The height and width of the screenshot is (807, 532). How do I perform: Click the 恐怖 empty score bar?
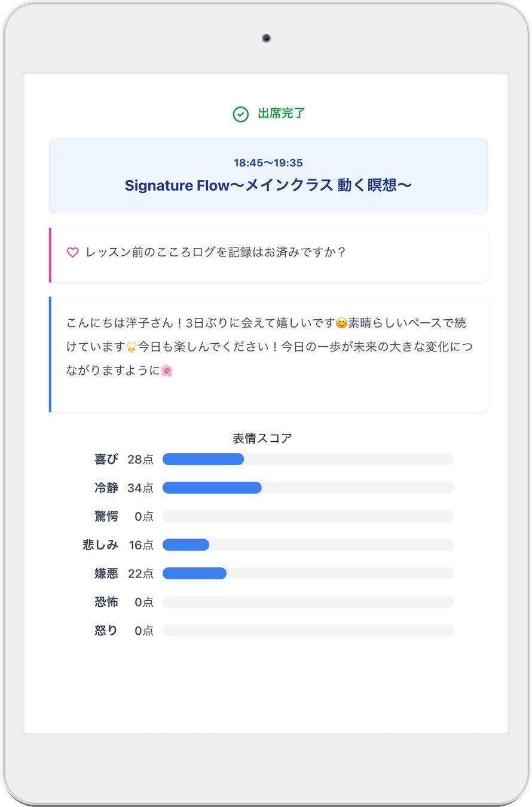tap(308, 602)
